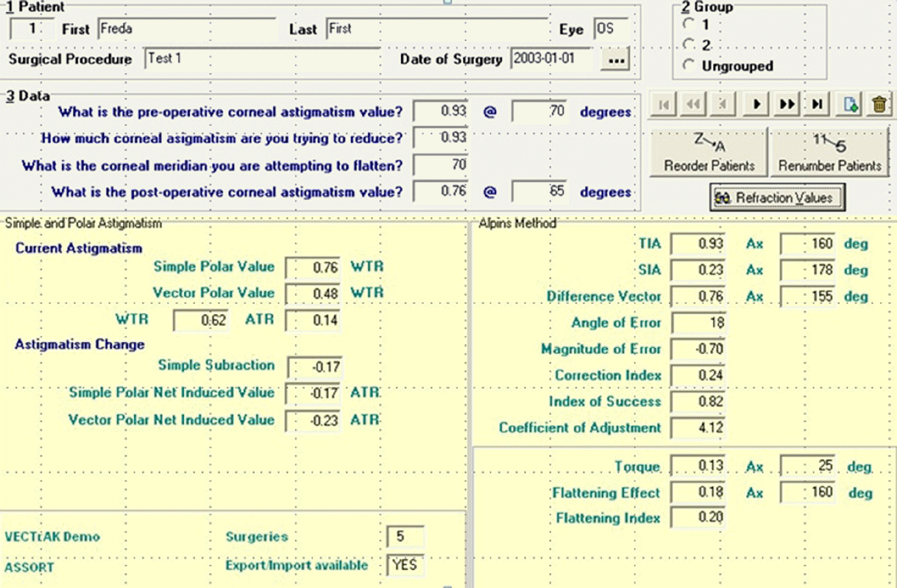Click the Reorder Patients button
The width and height of the screenshot is (897, 588).
pyautogui.click(x=709, y=152)
